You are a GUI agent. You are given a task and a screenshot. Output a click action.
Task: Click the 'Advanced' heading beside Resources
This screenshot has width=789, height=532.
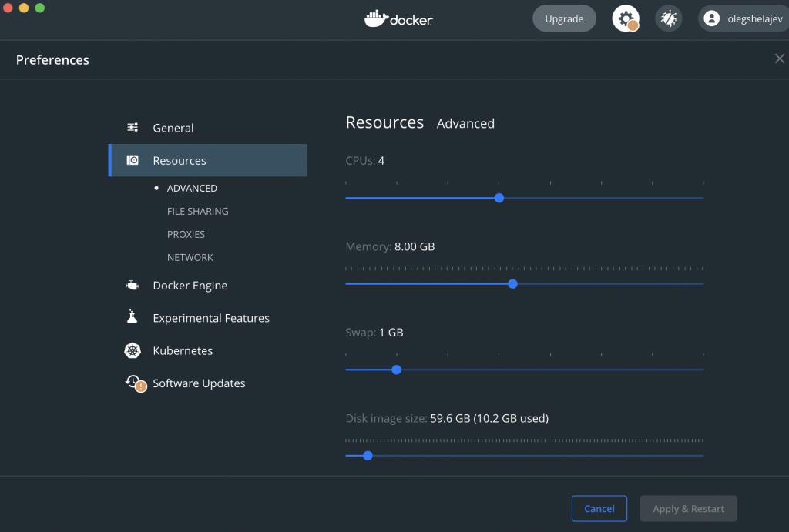pyautogui.click(x=465, y=124)
